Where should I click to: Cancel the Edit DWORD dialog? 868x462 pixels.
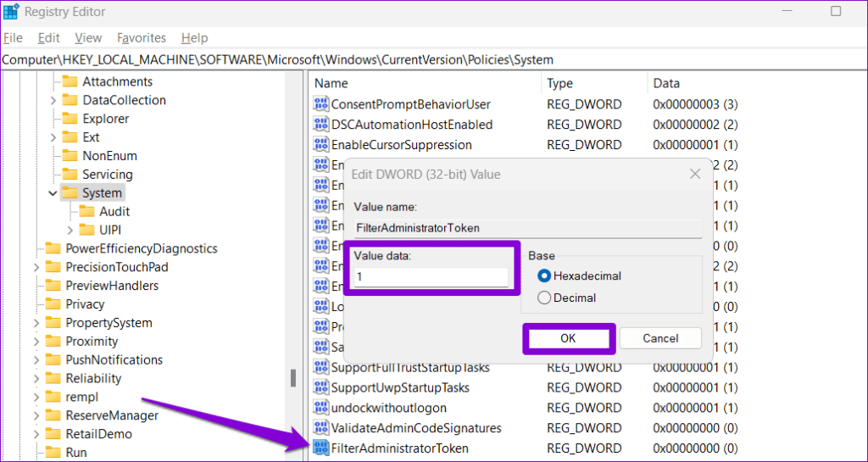pyautogui.click(x=660, y=338)
